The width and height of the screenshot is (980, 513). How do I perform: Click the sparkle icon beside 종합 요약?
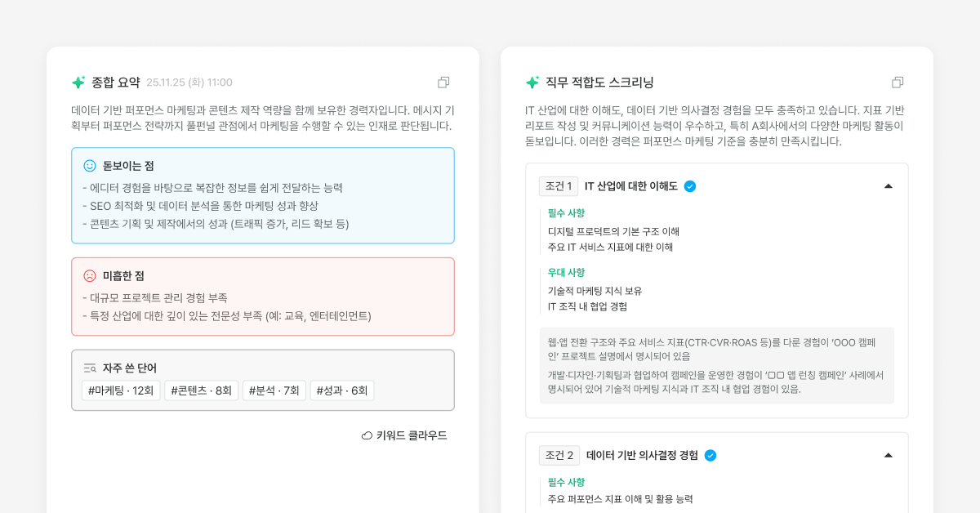(78, 82)
